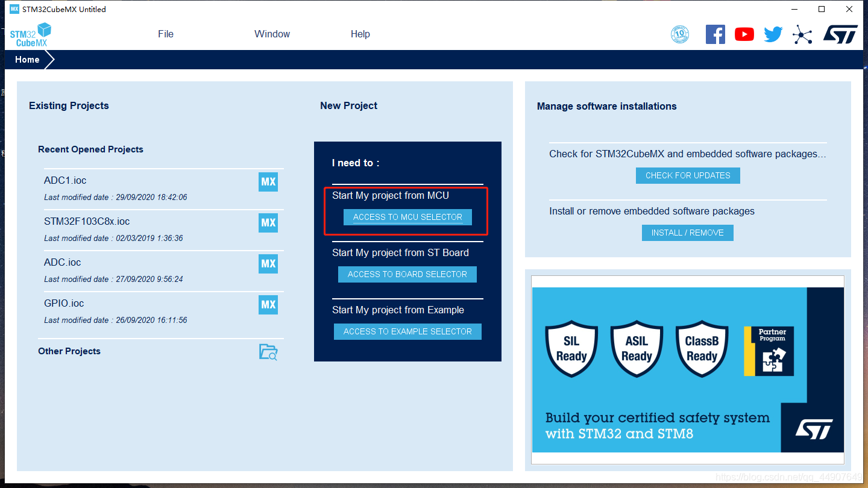Click 'Install or remove embedded software packages' text

tap(652, 211)
